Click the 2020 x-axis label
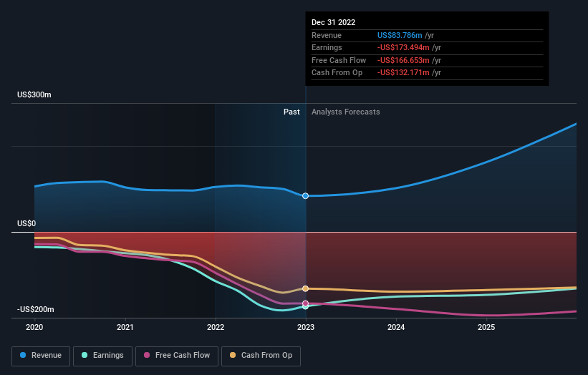The image size is (588, 375). [34, 327]
